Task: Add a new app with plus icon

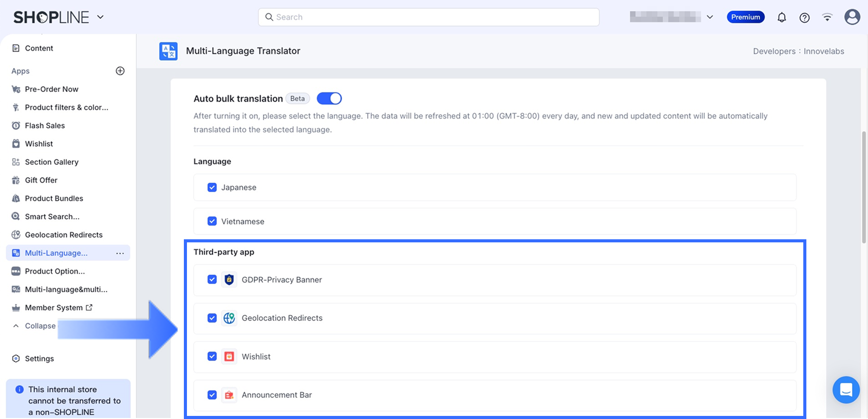Action: 120,71
